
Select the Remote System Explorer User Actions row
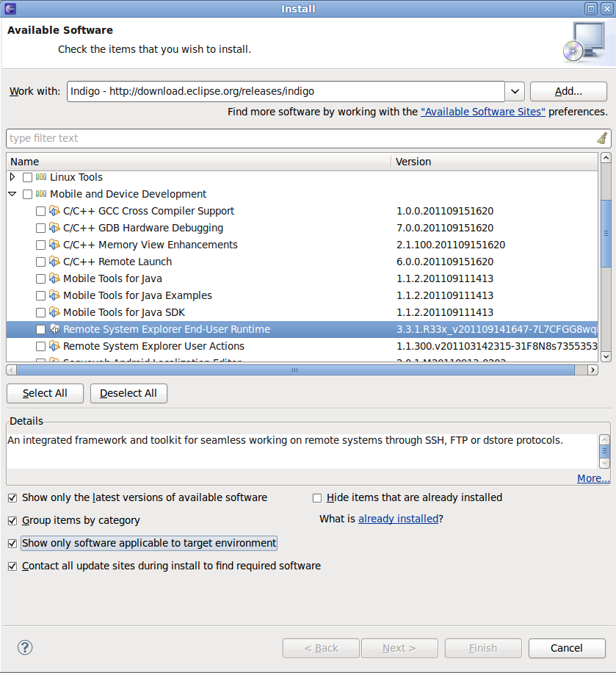point(302,346)
